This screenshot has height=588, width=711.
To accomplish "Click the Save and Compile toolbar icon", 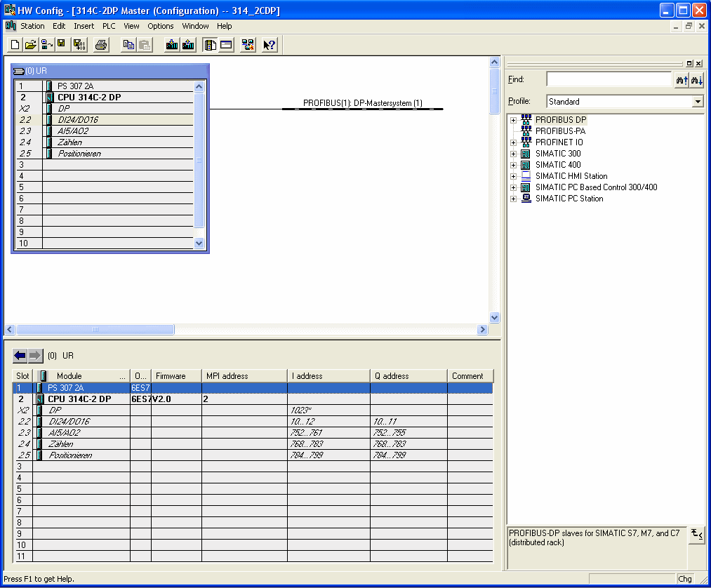I will click(79, 45).
